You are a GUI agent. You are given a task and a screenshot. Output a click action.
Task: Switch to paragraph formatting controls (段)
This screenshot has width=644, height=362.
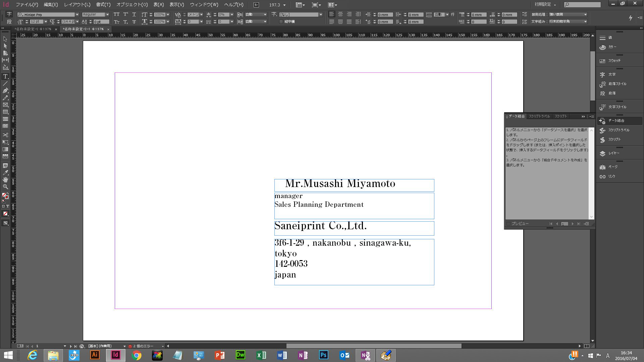(x=9, y=22)
